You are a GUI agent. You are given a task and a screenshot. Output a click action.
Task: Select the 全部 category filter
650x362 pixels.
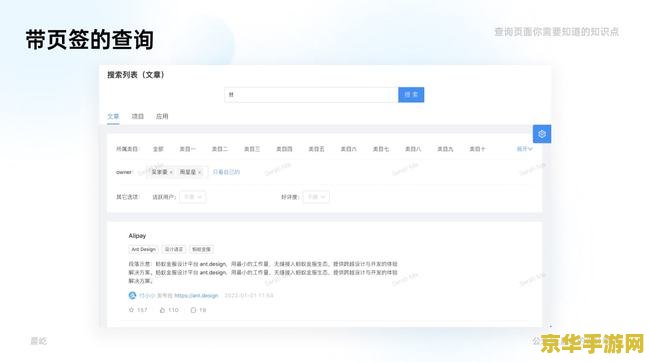tap(158, 149)
